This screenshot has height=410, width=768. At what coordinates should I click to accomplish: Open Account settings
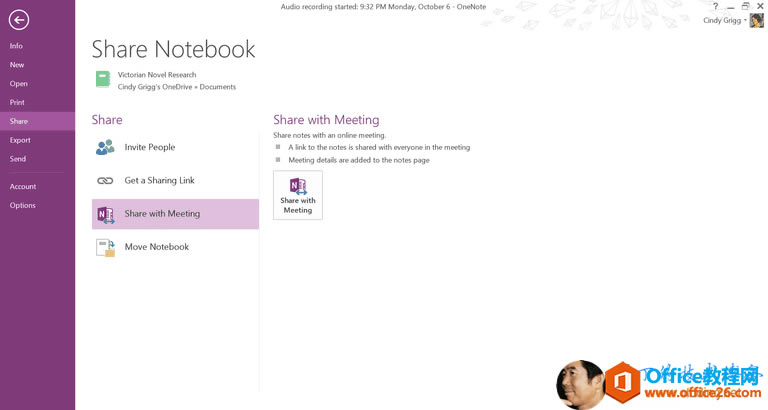[23, 187]
